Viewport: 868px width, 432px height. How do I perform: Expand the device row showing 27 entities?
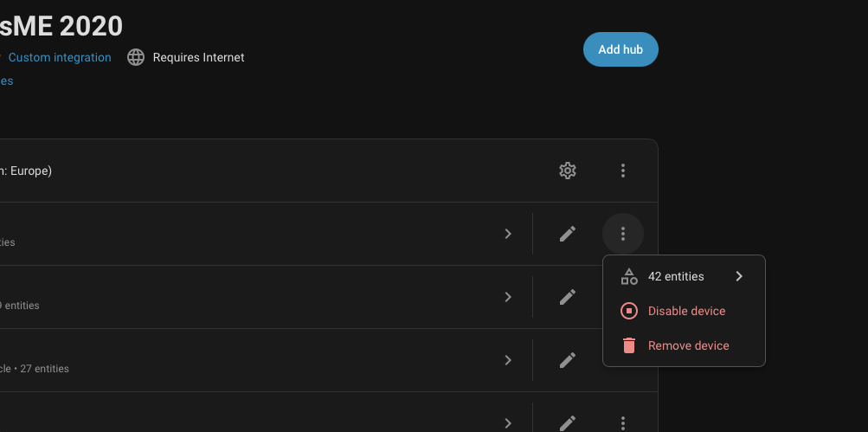(508, 360)
